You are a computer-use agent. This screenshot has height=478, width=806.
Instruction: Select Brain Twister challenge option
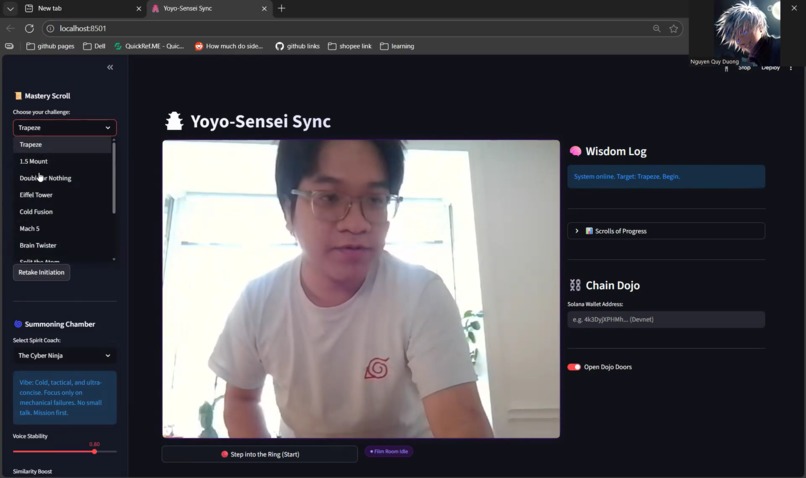click(62, 246)
